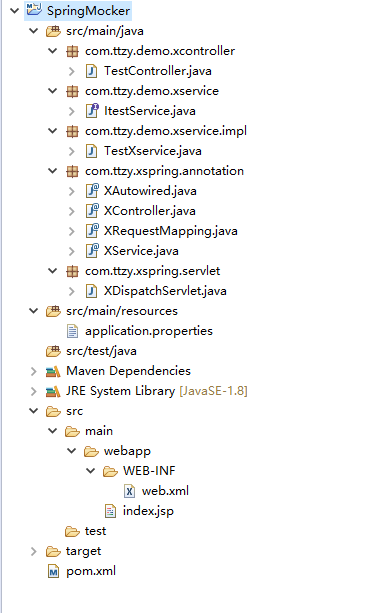Viewport: 369px width, 613px height.
Task: Click the XDispatchServlet.java class file icon
Action: click(x=91, y=291)
